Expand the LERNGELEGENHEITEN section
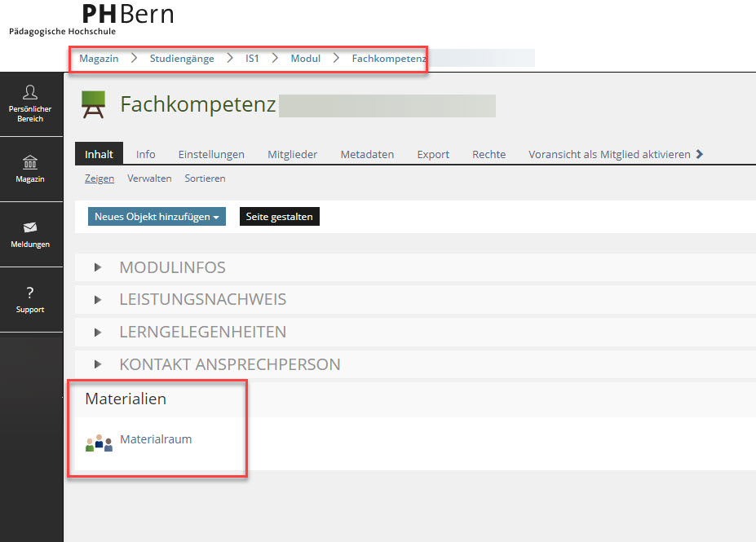This screenshot has width=756, height=542. 99,333
